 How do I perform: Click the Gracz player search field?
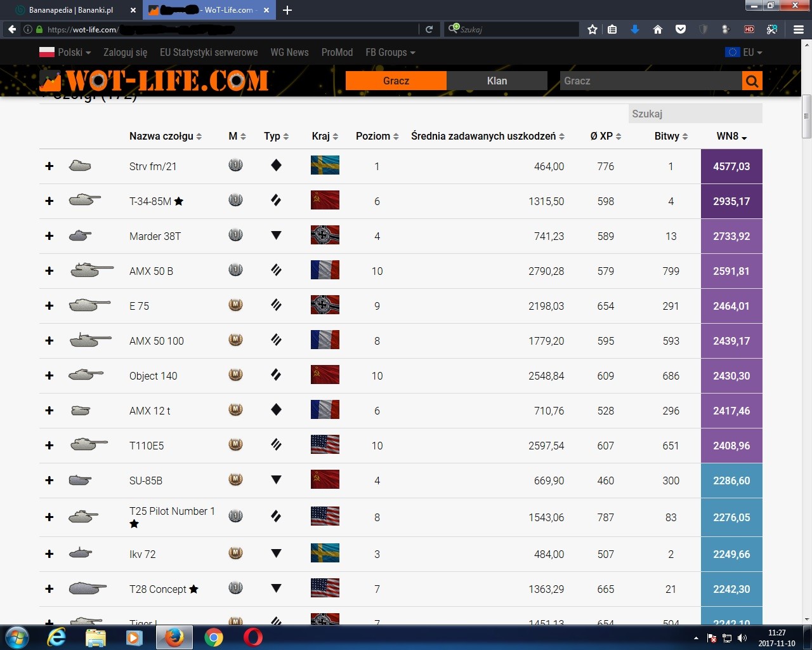pyautogui.click(x=651, y=81)
